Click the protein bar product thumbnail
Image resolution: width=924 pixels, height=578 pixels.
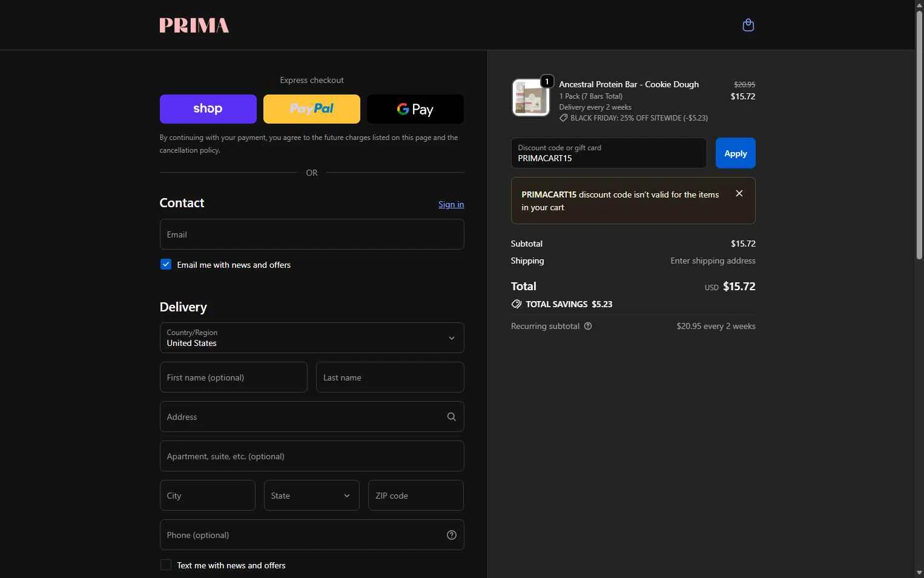point(531,98)
